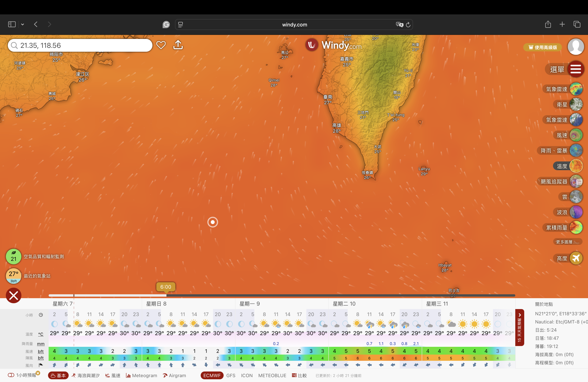Open air quality and radiation monitoring
Viewport: 588px width, 382px height.
14,257
